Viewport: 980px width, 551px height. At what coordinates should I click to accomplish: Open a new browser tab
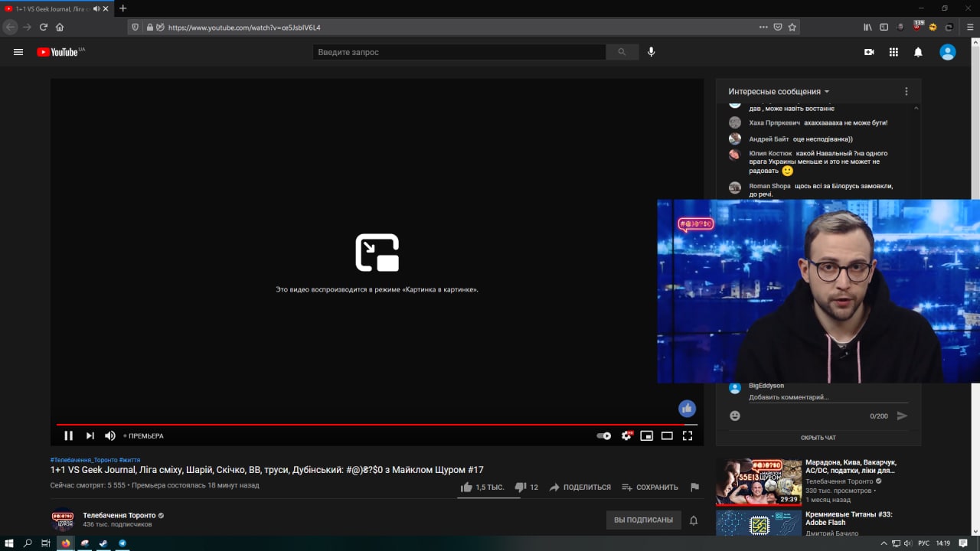coord(122,8)
